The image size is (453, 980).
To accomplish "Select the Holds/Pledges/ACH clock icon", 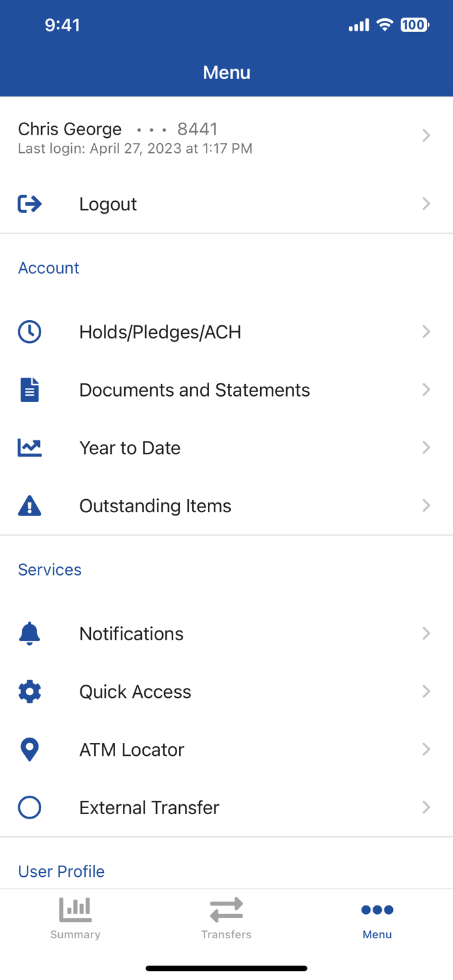I will click(29, 331).
